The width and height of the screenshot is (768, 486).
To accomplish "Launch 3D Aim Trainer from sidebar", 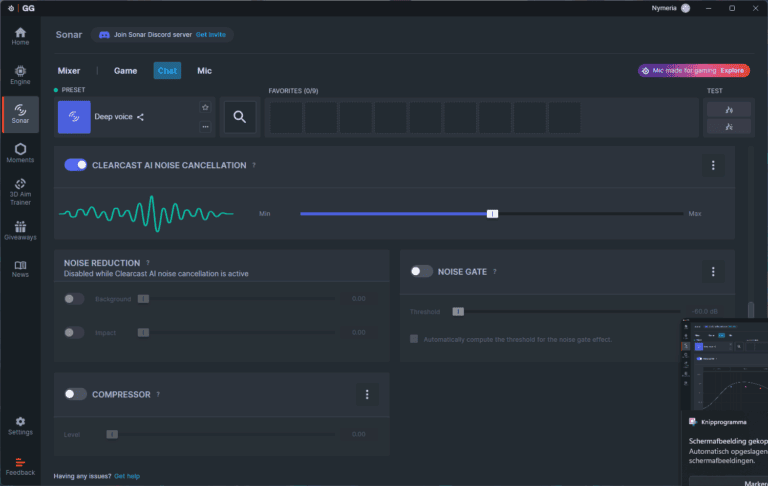I will coord(20,190).
